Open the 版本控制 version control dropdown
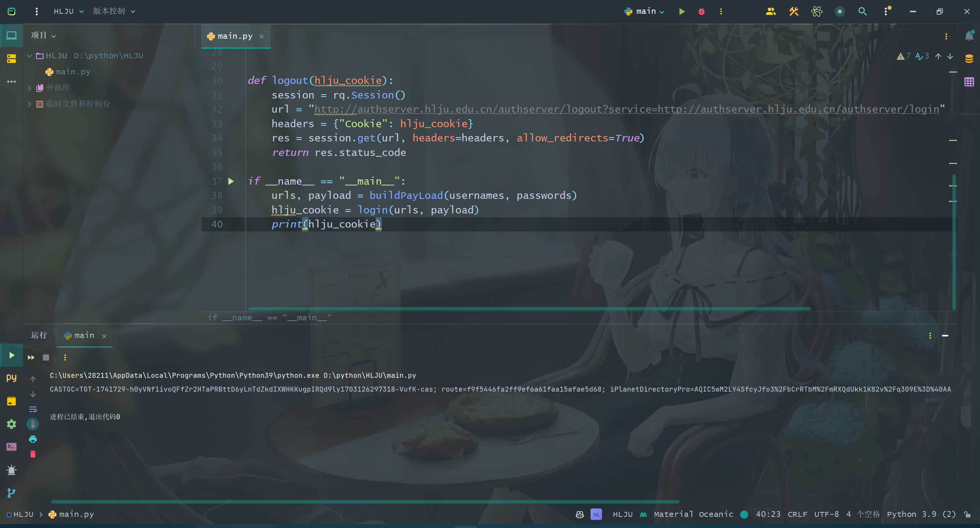The image size is (980, 528). pos(114,11)
